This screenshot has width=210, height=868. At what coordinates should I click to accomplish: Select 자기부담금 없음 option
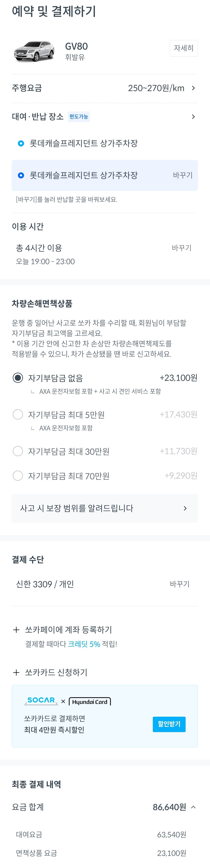click(x=18, y=378)
